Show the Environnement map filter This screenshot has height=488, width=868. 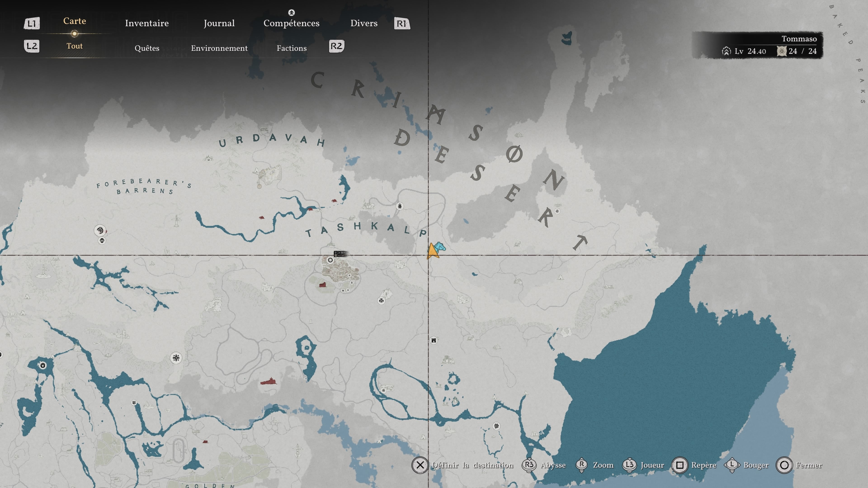click(219, 48)
